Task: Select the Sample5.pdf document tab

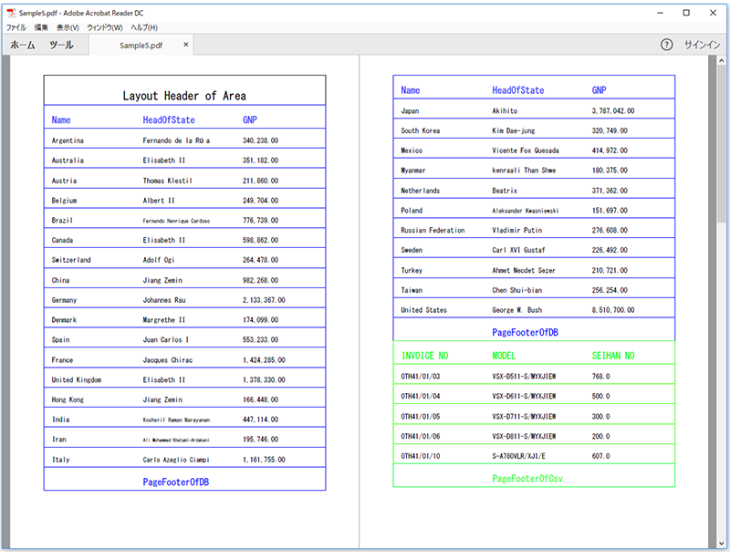Action: point(141,46)
